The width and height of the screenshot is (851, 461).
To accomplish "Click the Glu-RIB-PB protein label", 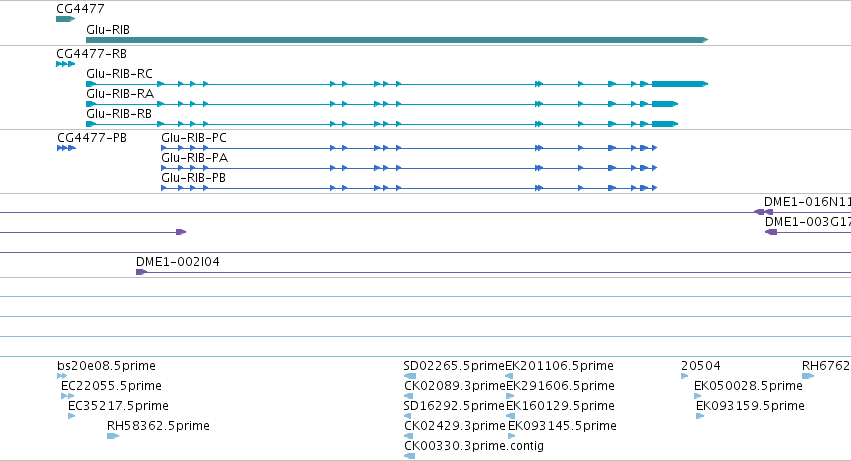I will pyautogui.click(x=193, y=178).
